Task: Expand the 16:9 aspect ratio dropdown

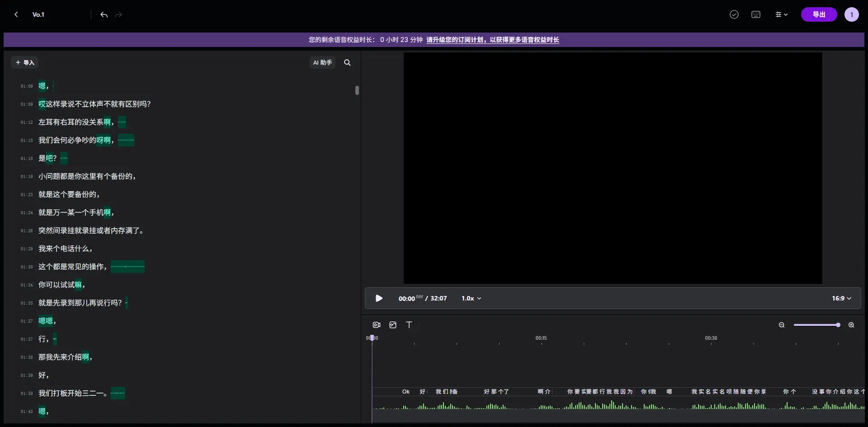Action: [841, 298]
